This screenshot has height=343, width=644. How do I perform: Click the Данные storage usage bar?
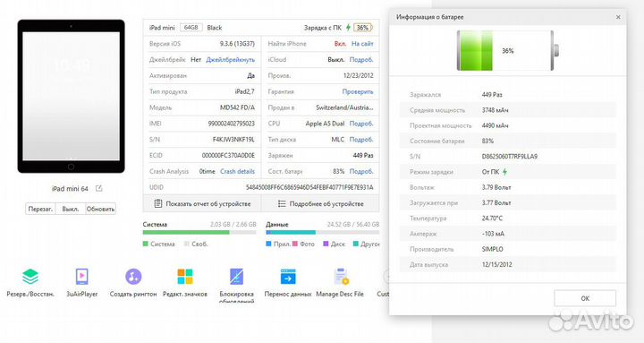[x=322, y=232]
